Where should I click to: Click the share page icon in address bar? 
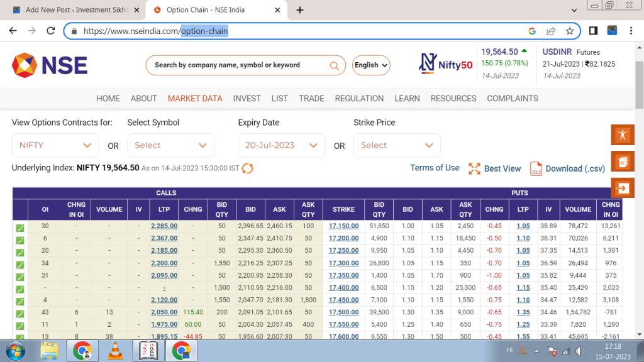pyautogui.click(x=551, y=31)
